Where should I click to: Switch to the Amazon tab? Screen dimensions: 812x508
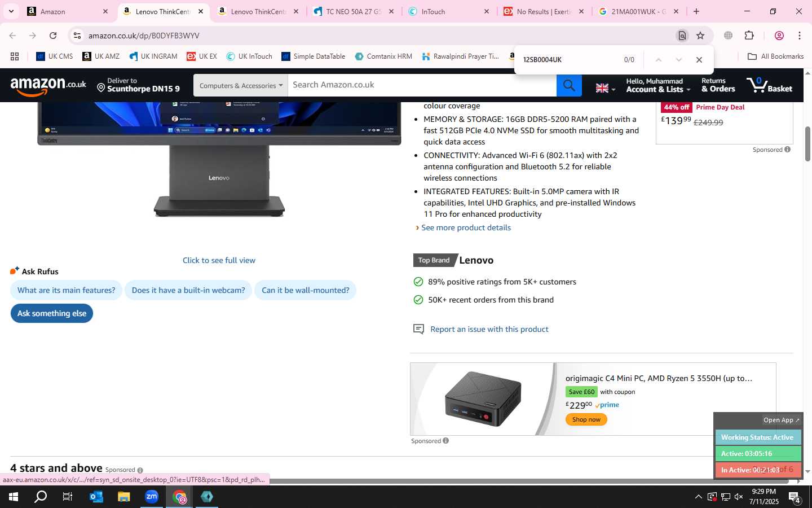click(68, 11)
